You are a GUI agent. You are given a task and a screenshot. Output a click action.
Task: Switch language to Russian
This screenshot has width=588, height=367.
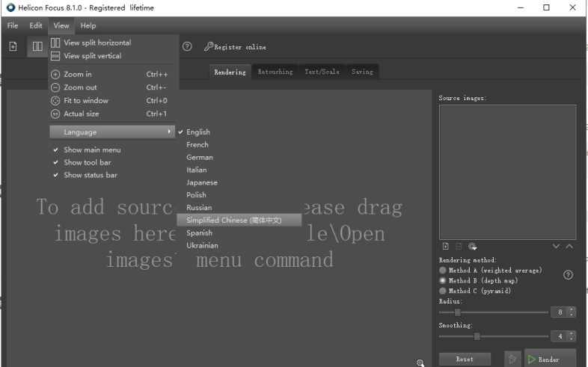[239, 208]
